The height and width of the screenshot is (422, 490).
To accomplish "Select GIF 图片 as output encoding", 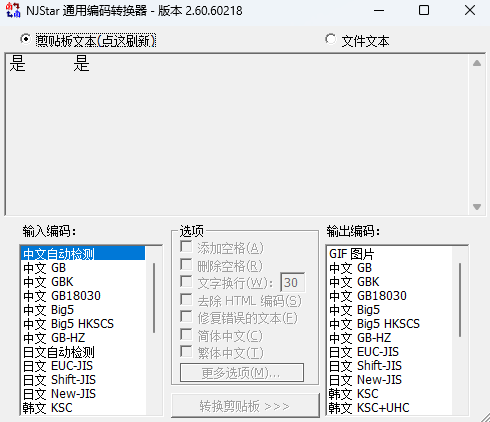I will click(389, 254).
